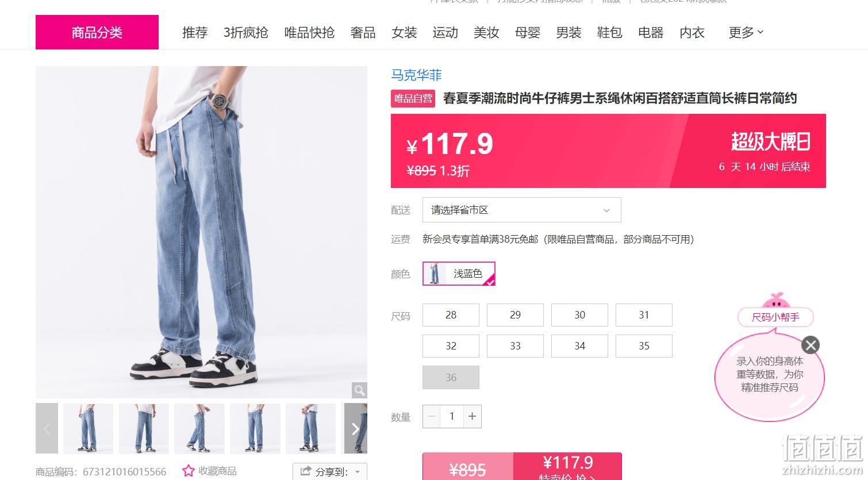Select size 32
Screen dimensions: 868x480
[x=451, y=346]
